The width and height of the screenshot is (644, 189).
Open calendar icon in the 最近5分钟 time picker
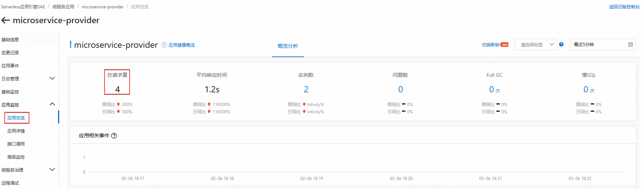[631, 45]
